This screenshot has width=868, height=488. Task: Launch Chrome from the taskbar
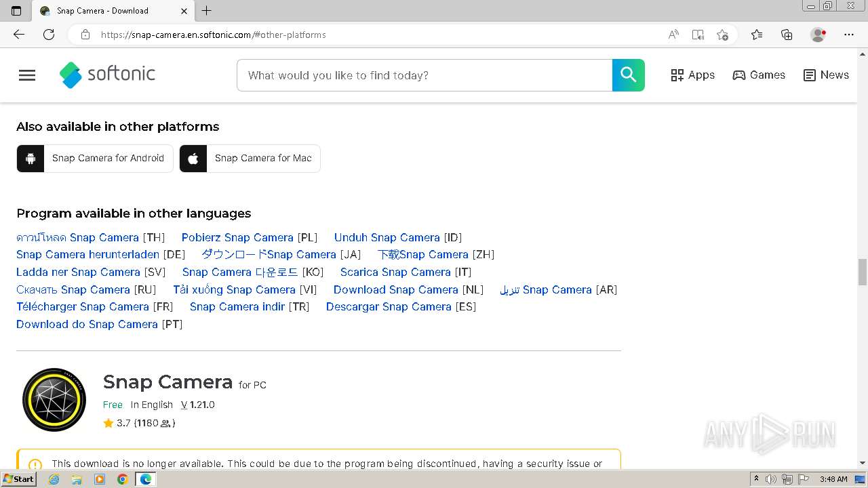tap(122, 479)
